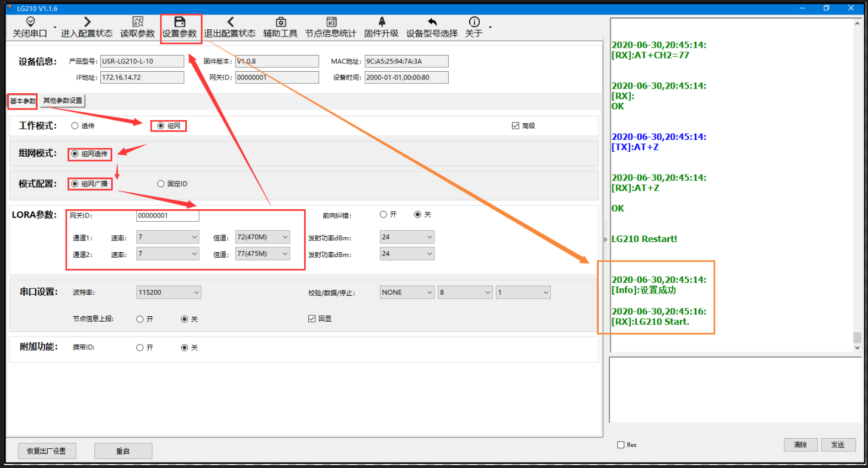
Task: Open 节点信息统计 chart icon
Action: (330, 22)
